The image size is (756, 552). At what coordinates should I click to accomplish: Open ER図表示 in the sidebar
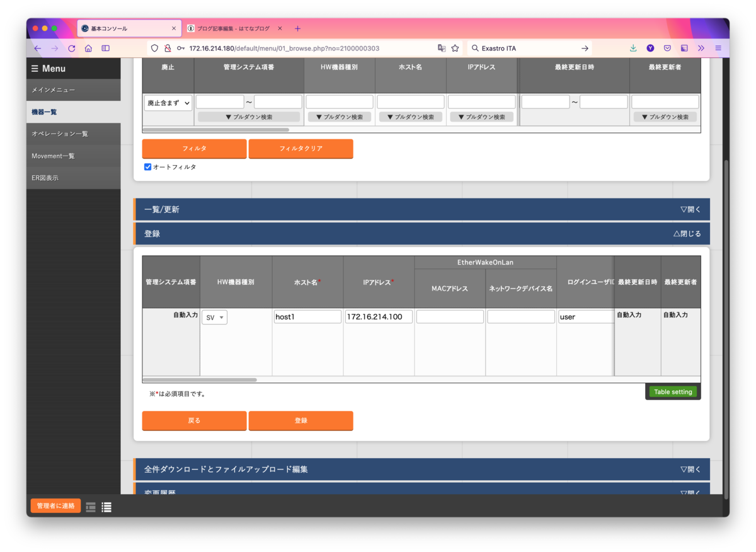pyautogui.click(x=73, y=178)
